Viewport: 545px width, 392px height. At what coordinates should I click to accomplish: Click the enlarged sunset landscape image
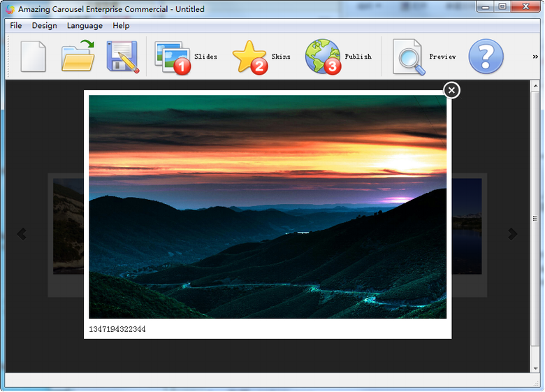(268, 207)
